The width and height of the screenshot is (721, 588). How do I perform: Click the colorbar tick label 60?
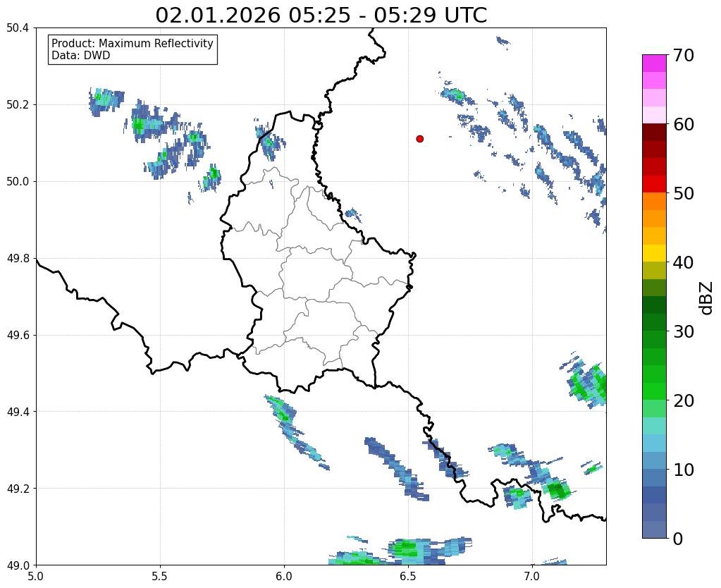tap(684, 124)
